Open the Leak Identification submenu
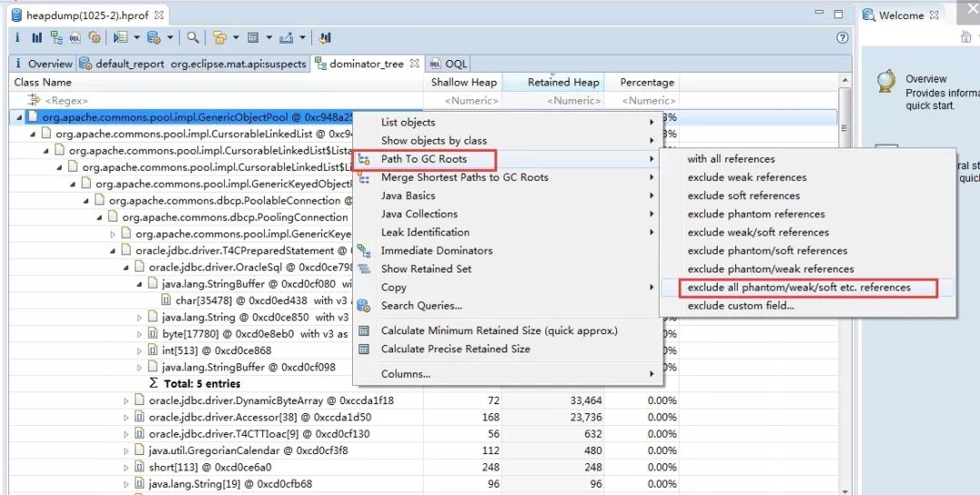The width and height of the screenshot is (980, 495). tap(507, 233)
